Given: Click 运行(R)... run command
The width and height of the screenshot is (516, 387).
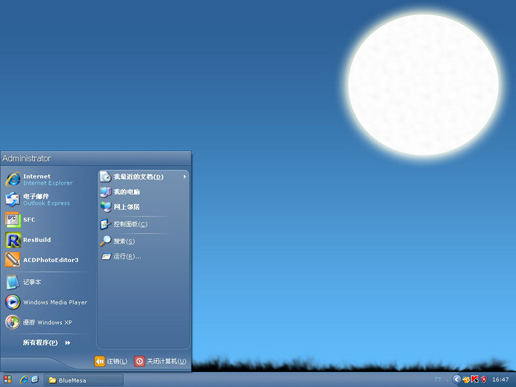Looking at the screenshot, I should (x=144, y=256).
